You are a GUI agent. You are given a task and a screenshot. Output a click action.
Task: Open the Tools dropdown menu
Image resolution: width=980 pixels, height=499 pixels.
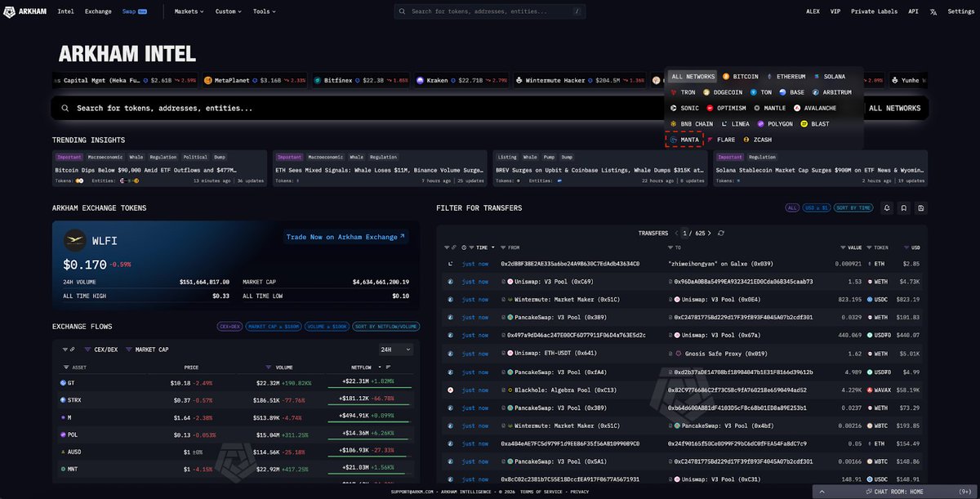(x=264, y=11)
